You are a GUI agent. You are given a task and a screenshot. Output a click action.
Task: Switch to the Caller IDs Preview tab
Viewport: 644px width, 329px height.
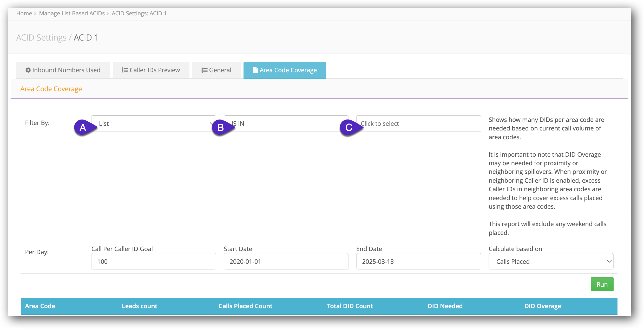coord(151,70)
